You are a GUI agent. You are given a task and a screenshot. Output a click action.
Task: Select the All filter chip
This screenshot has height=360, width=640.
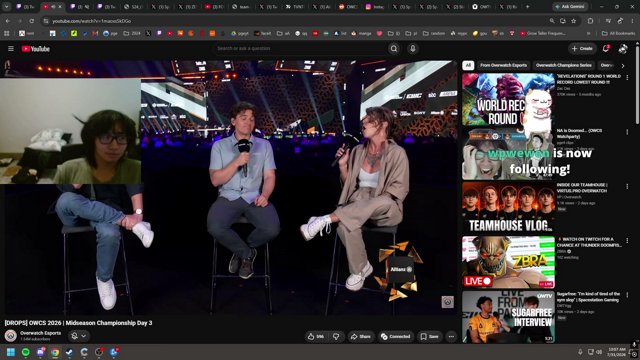pos(468,65)
